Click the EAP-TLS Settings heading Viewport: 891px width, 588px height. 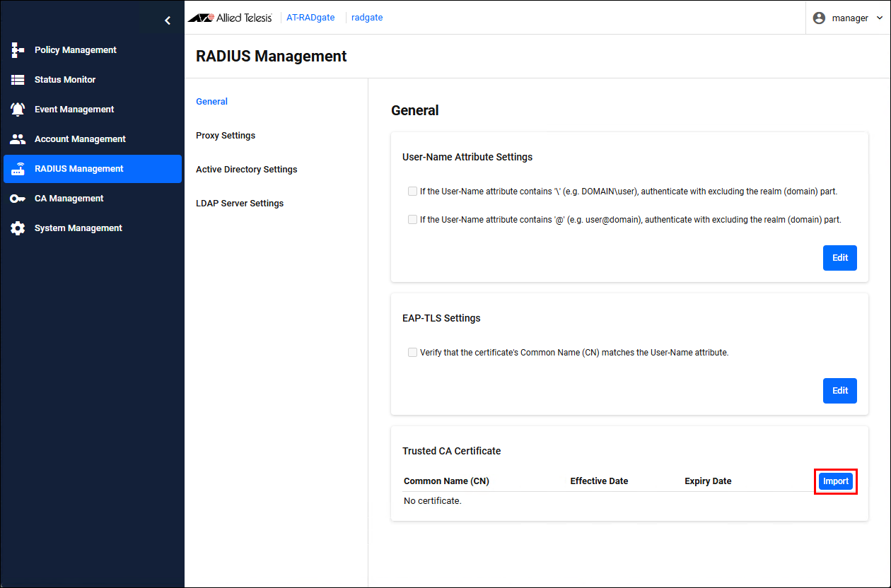coord(441,318)
